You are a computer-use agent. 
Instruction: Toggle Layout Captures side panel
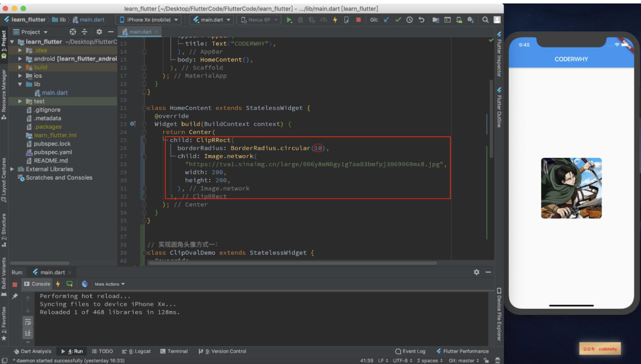point(4,181)
